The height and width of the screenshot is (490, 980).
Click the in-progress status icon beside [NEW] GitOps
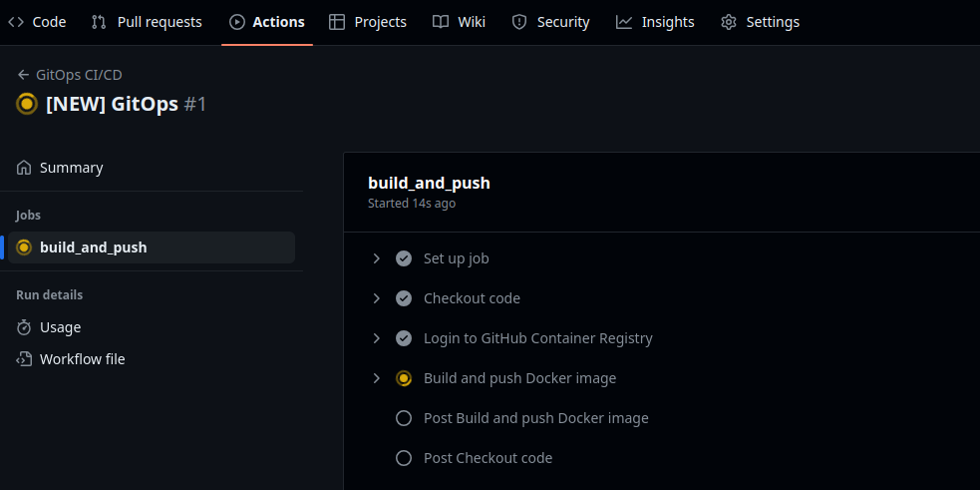27,104
